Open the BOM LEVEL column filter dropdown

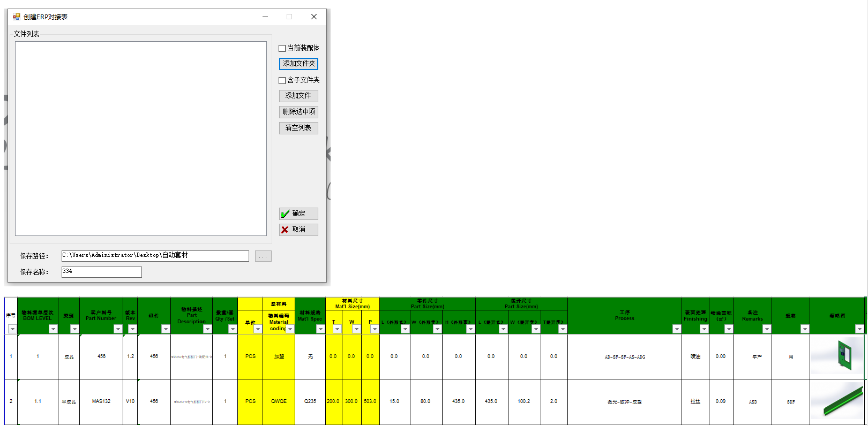coord(53,329)
